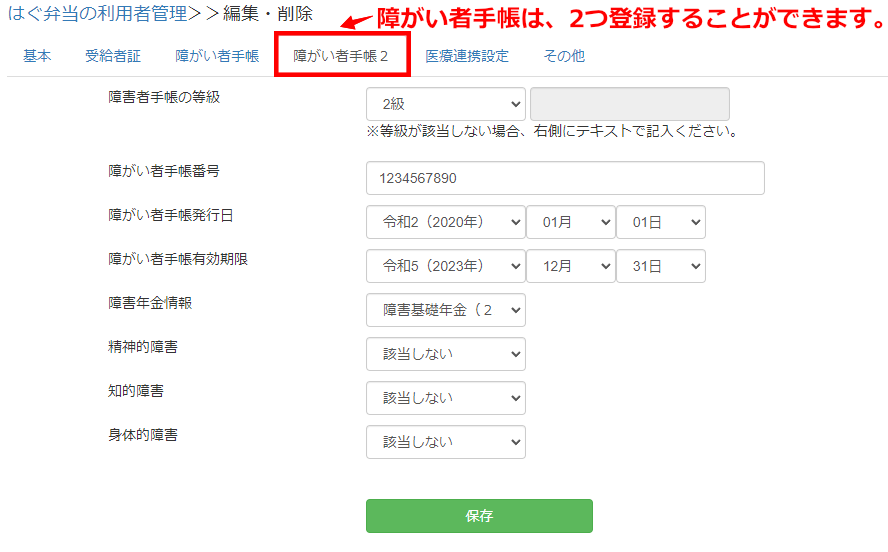Expand the 精神的障害 dropdown

tap(445, 354)
